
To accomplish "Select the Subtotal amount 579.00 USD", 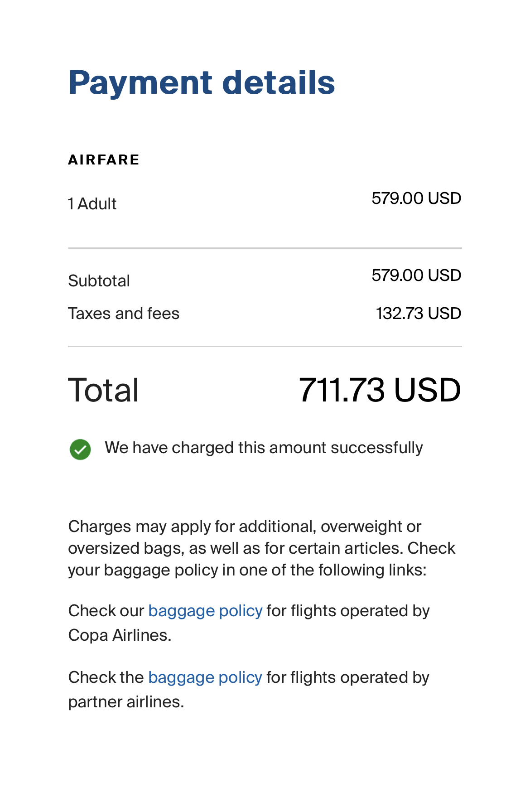I will pos(416,275).
